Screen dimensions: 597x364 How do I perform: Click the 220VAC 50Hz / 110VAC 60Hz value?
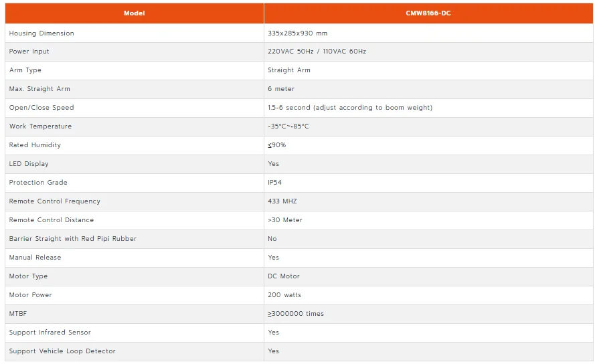click(317, 52)
